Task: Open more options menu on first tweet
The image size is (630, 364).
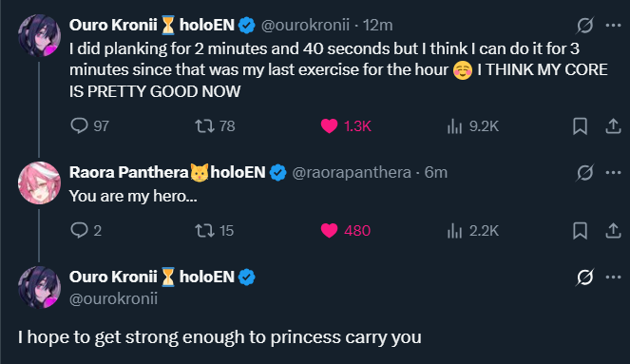Action: [613, 26]
